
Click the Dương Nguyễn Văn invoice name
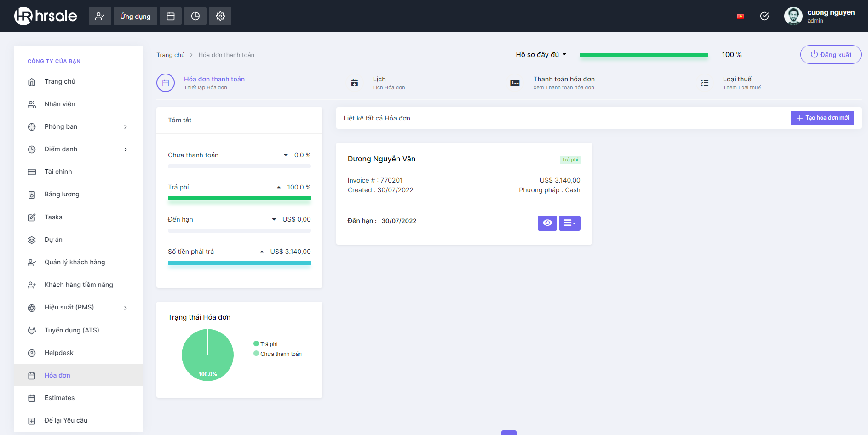coord(381,159)
